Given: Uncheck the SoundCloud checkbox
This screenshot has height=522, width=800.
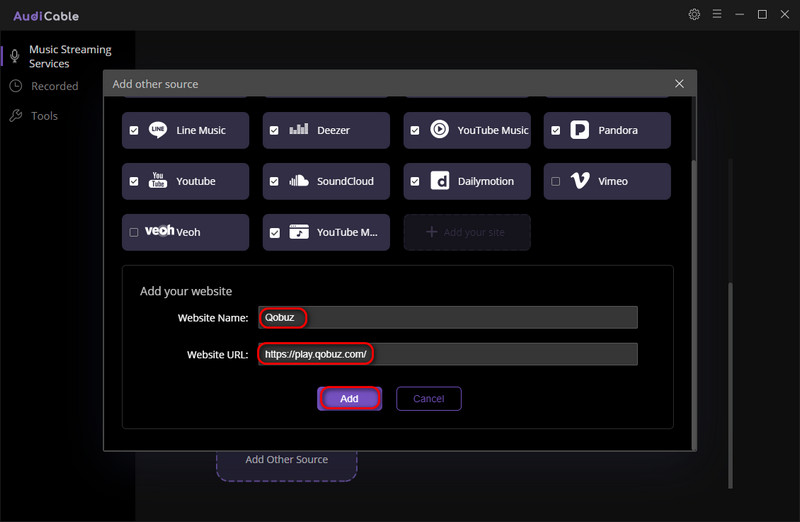Looking at the screenshot, I should pos(274,181).
